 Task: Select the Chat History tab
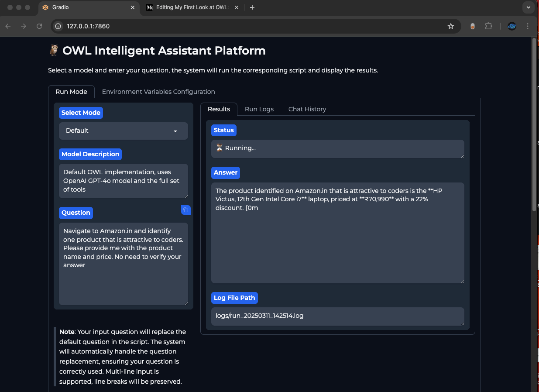[307, 109]
